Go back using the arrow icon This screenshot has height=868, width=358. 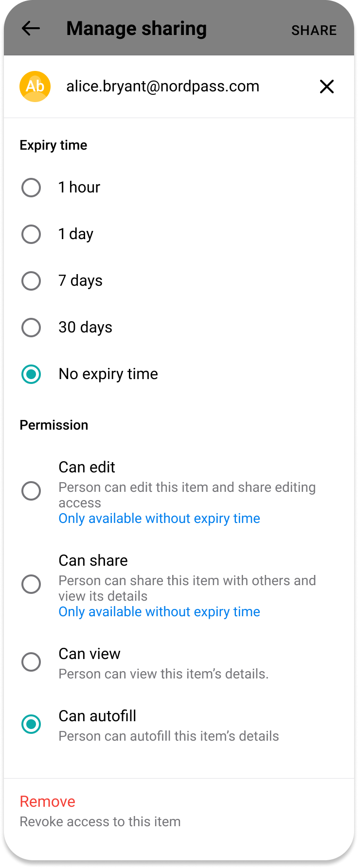(31, 29)
